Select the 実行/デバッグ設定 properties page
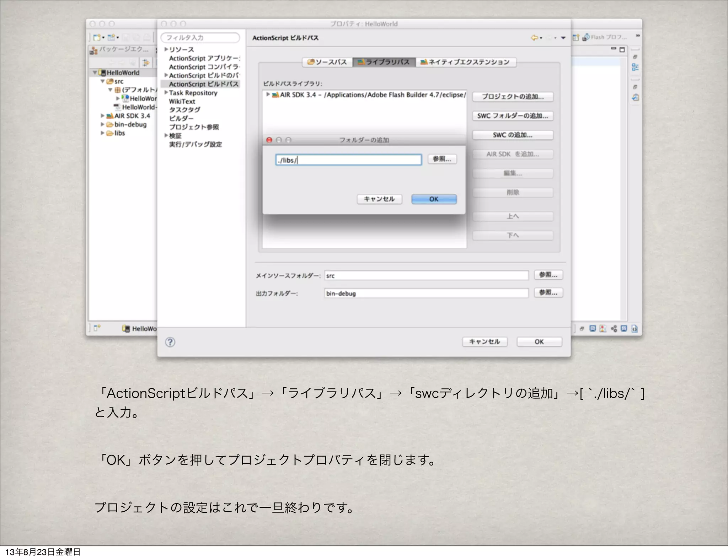 195,144
